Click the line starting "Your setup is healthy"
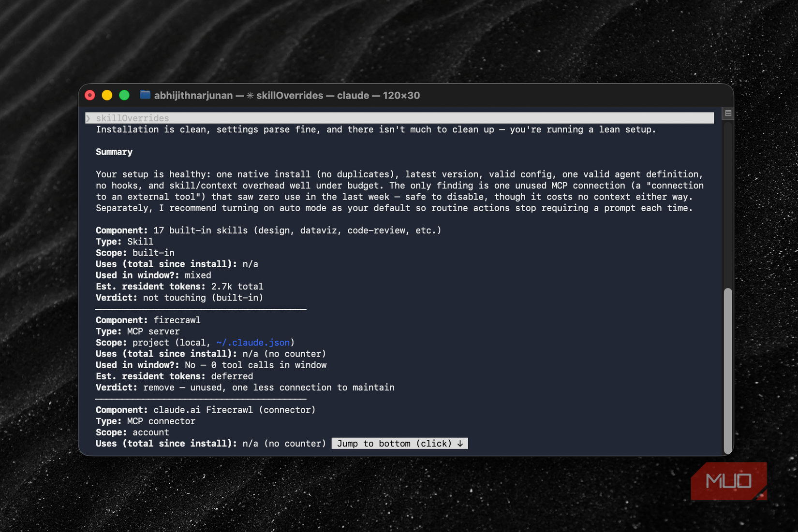 399,174
